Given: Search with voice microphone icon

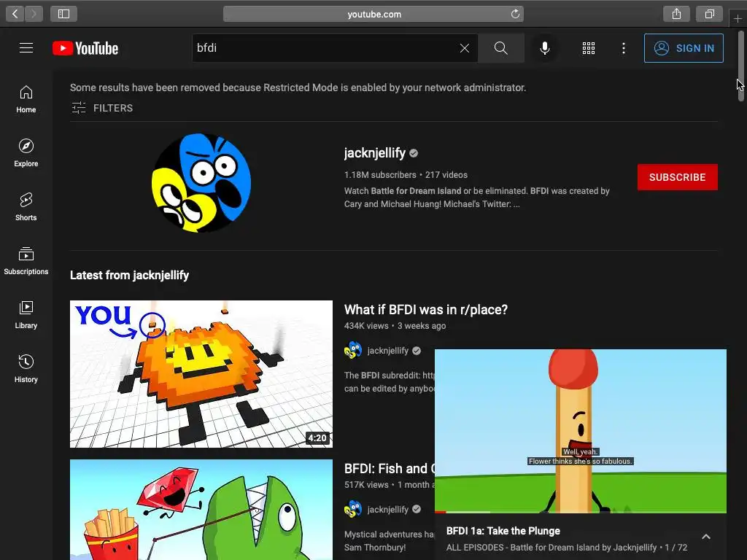Looking at the screenshot, I should pos(545,48).
